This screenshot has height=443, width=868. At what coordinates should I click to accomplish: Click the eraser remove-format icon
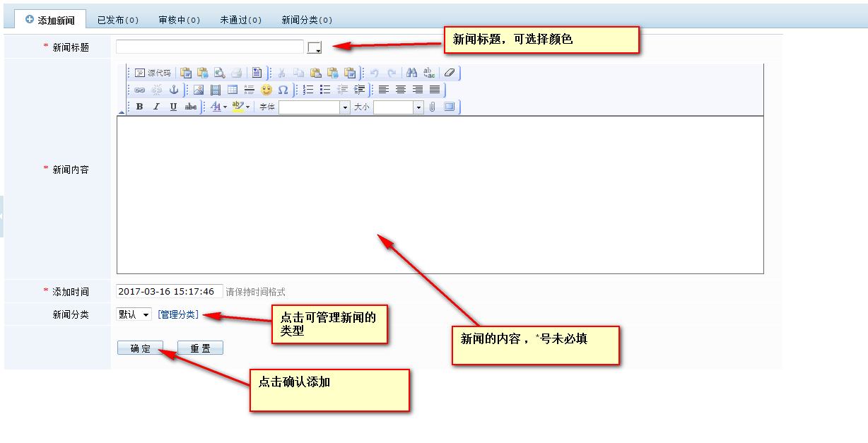[450, 73]
